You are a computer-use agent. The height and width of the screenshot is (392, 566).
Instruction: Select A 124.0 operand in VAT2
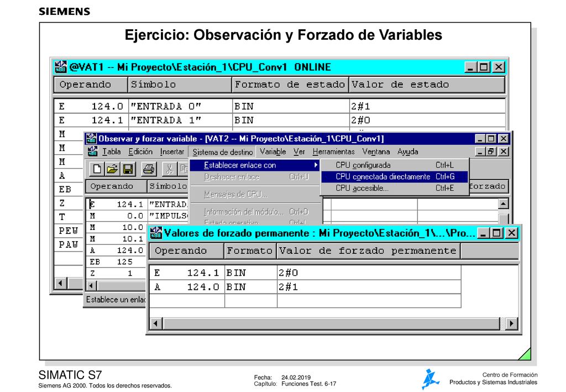point(117,250)
